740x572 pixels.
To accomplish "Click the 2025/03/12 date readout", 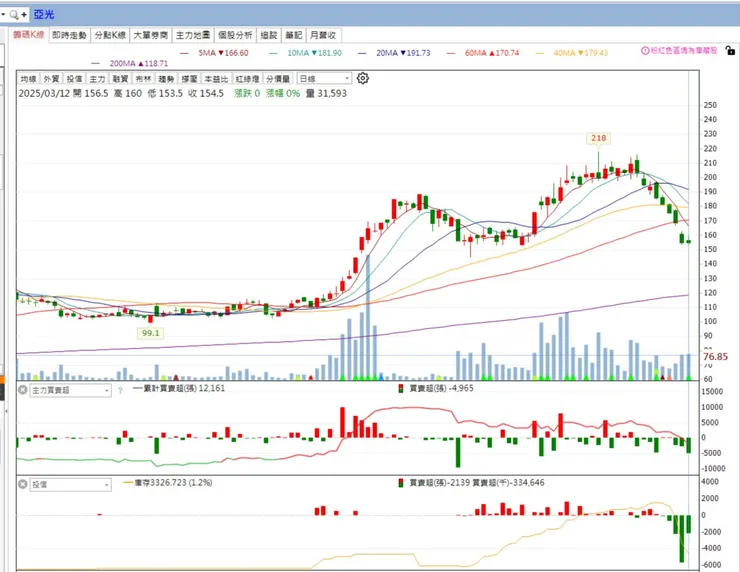I will click(x=44, y=93).
